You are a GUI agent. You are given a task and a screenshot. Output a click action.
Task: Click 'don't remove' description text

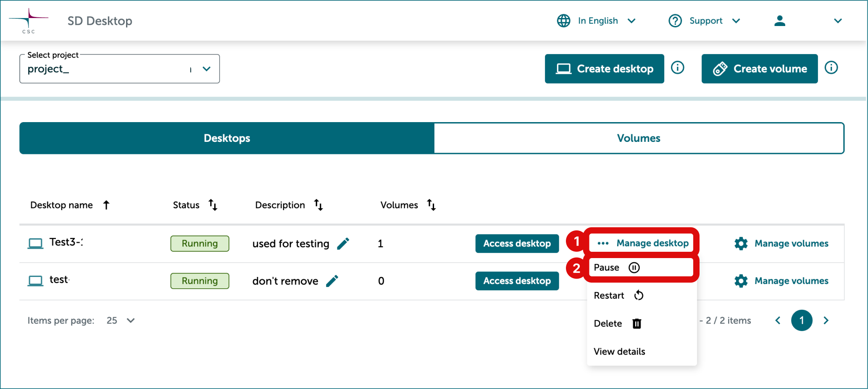285,281
